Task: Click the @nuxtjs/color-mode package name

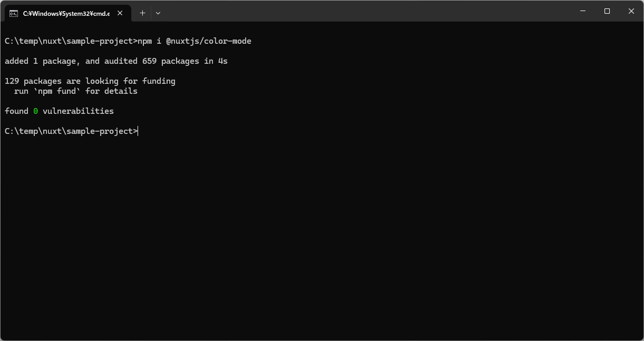Action: click(209, 41)
